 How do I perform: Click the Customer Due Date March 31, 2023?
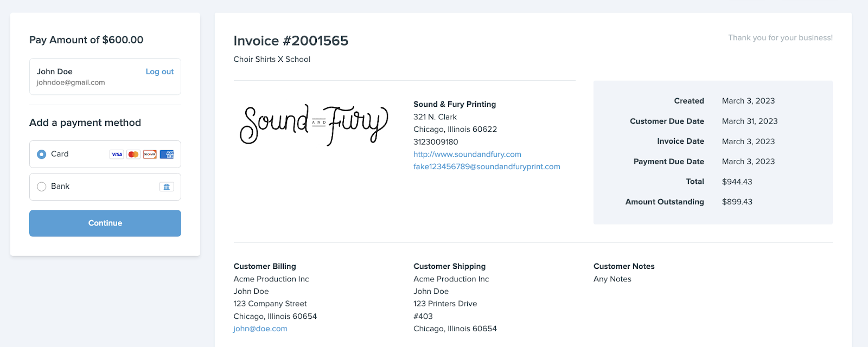pos(749,121)
